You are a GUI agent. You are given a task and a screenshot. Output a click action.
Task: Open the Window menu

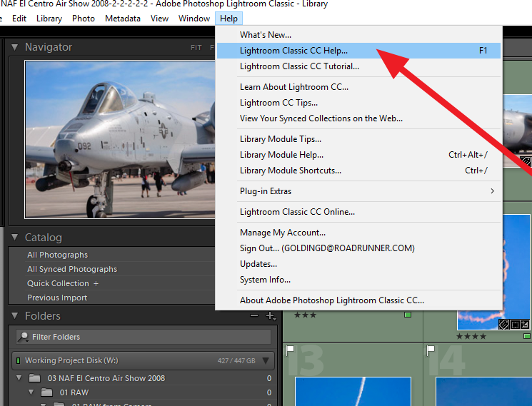tap(194, 19)
